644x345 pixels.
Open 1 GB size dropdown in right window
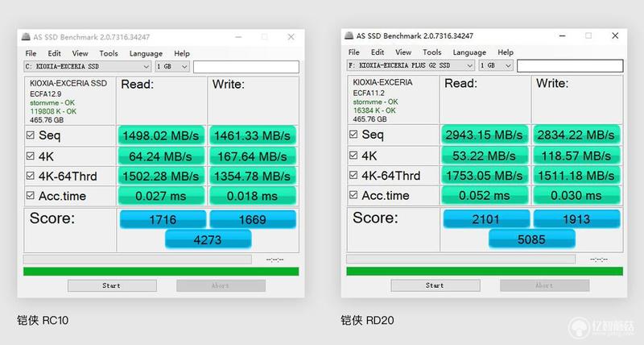496,65
